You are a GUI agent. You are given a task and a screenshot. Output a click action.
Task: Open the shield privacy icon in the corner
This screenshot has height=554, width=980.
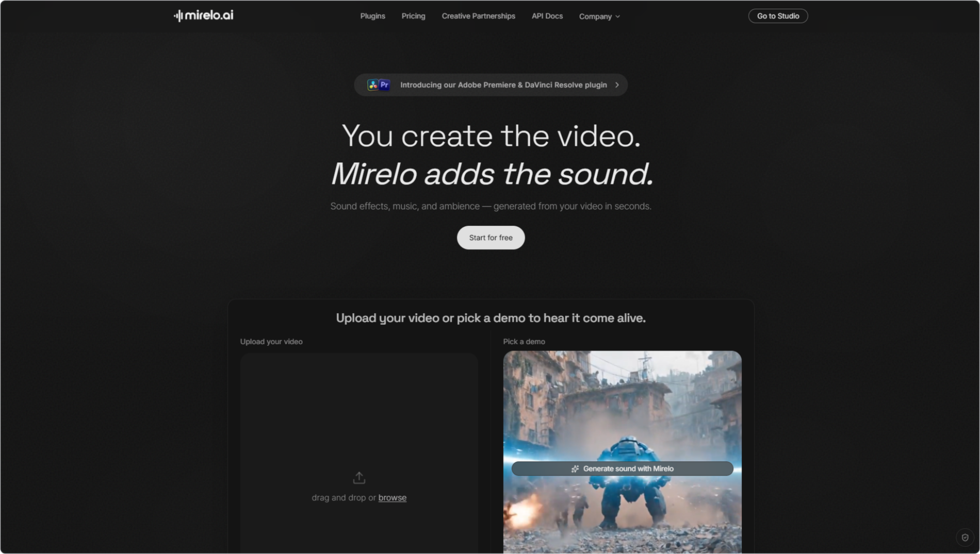click(966, 537)
